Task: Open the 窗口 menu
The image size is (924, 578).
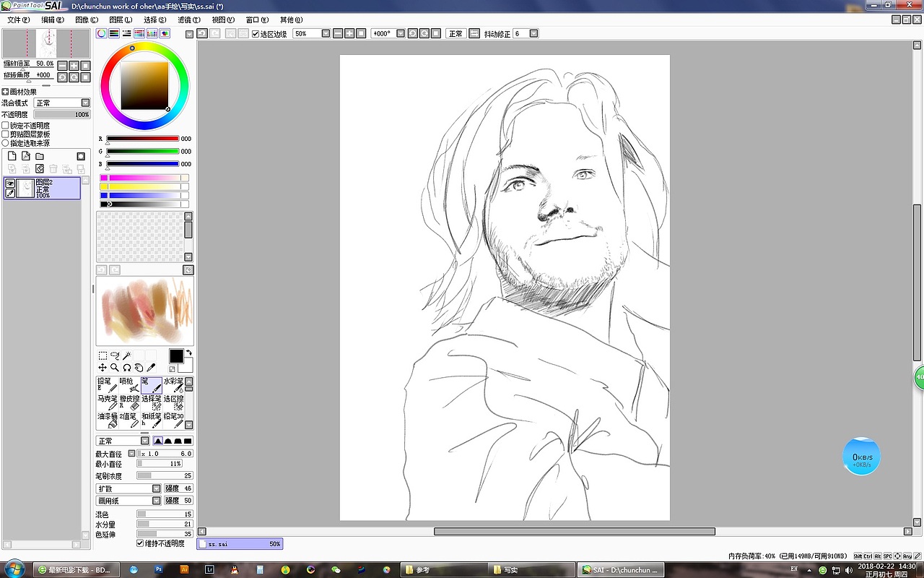Action: point(257,20)
